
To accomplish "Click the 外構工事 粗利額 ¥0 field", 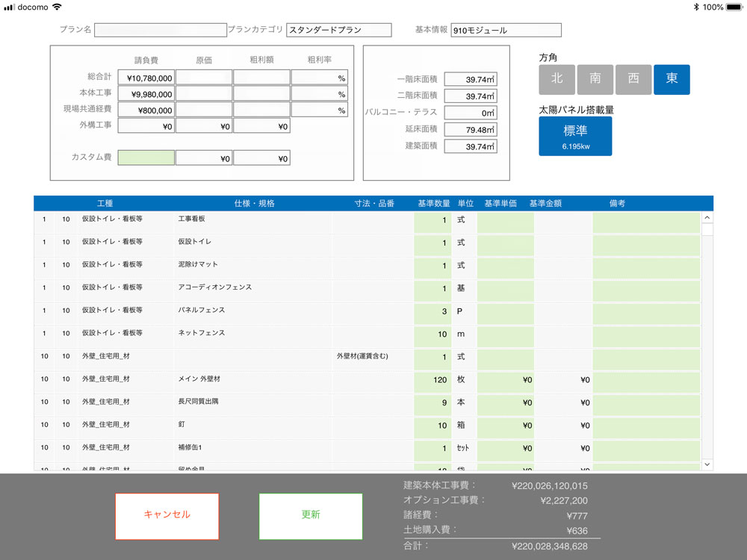I will [x=261, y=126].
